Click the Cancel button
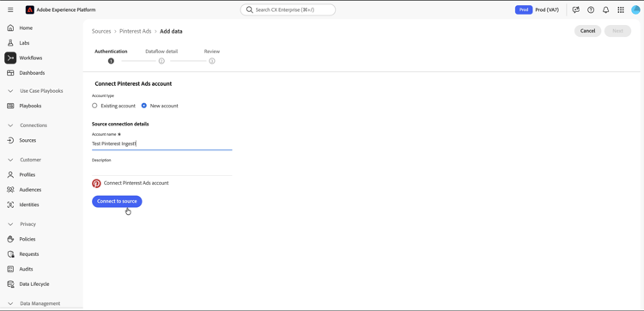 click(587, 31)
